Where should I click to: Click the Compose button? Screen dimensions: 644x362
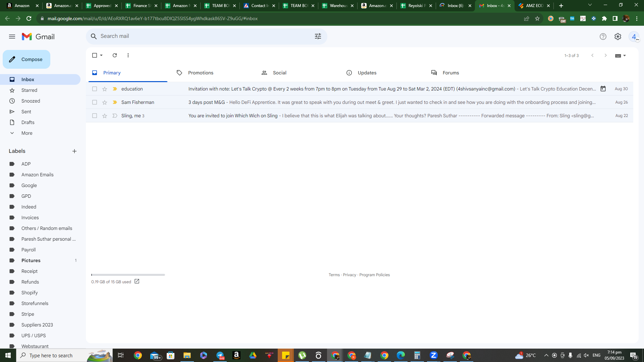[26, 59]
